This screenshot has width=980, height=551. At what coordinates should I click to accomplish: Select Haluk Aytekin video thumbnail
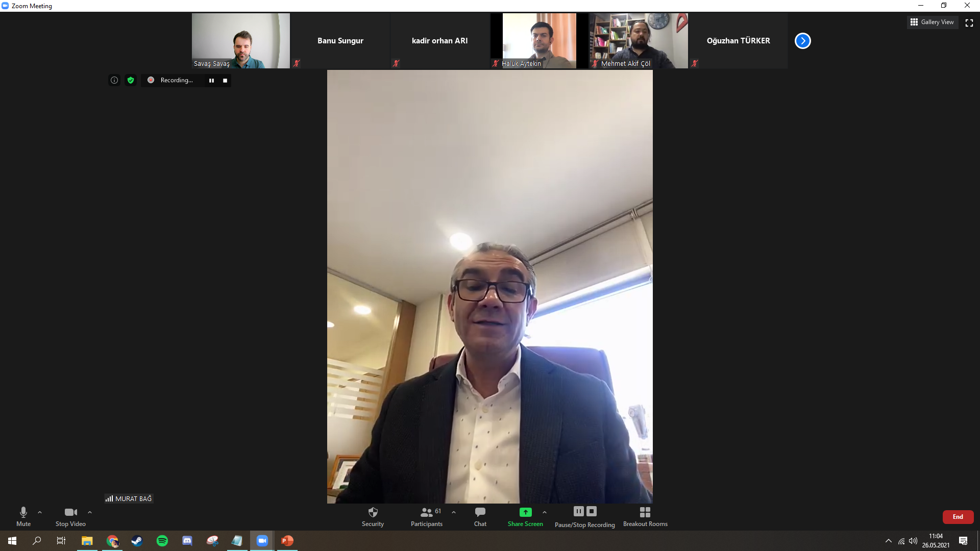pos(540,41)
